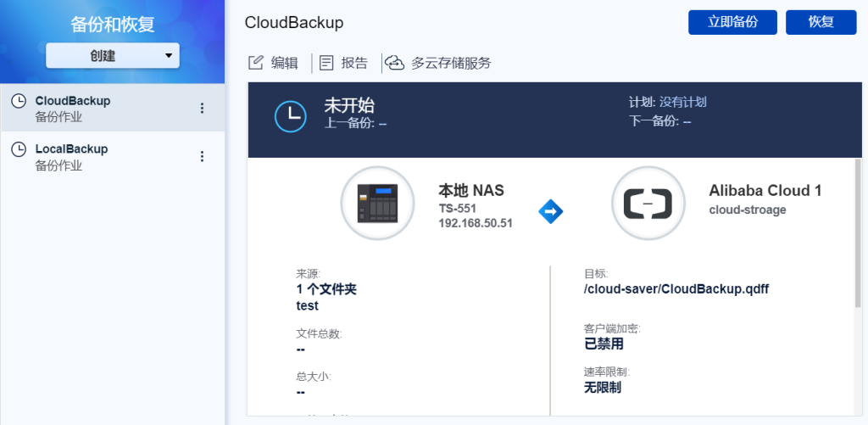This screenshot has height=425, width=868.
Task: Click the report document icon
Action: coord(327,63)
